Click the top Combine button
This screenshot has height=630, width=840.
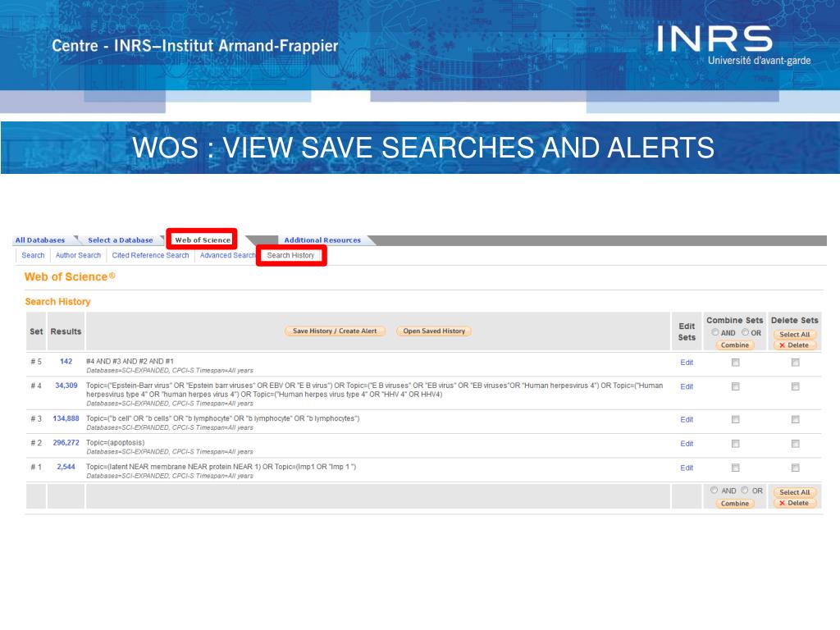coord(735,345)
